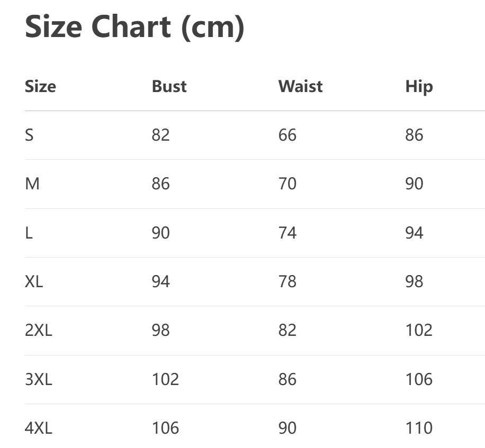
Task: Click the bust value 82 for S
Action: tap(160, 135)
